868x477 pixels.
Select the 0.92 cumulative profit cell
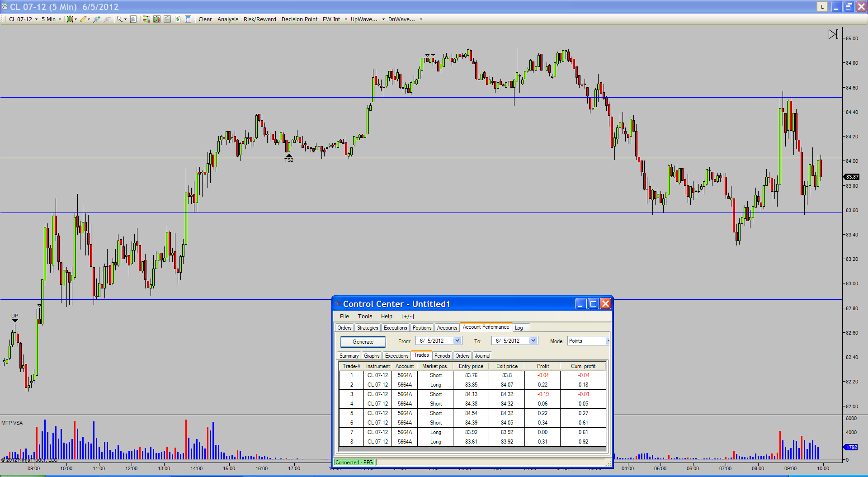pyautogui.click(x=583, y=442)
